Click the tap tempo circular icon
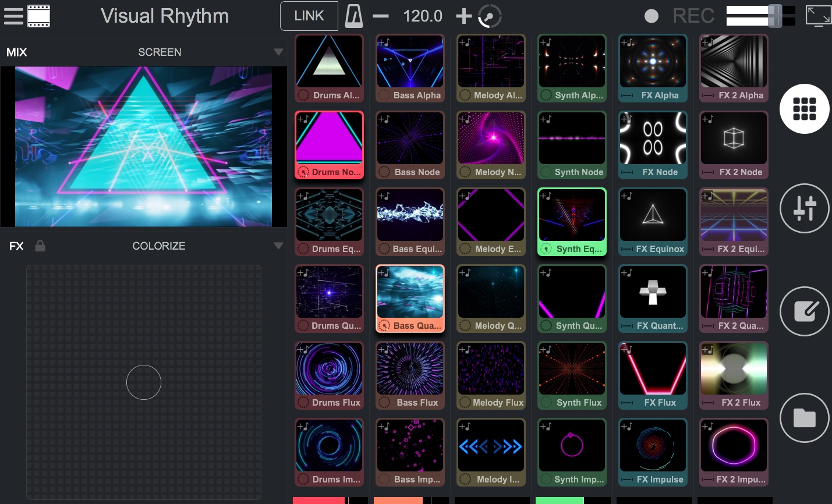Screen dimensions: 832x504 point(490,16)
